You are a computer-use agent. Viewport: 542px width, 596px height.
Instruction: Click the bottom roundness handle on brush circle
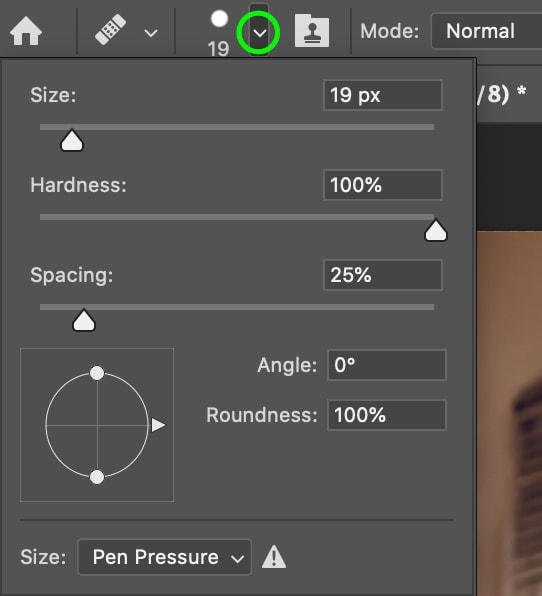pos(97,477)
